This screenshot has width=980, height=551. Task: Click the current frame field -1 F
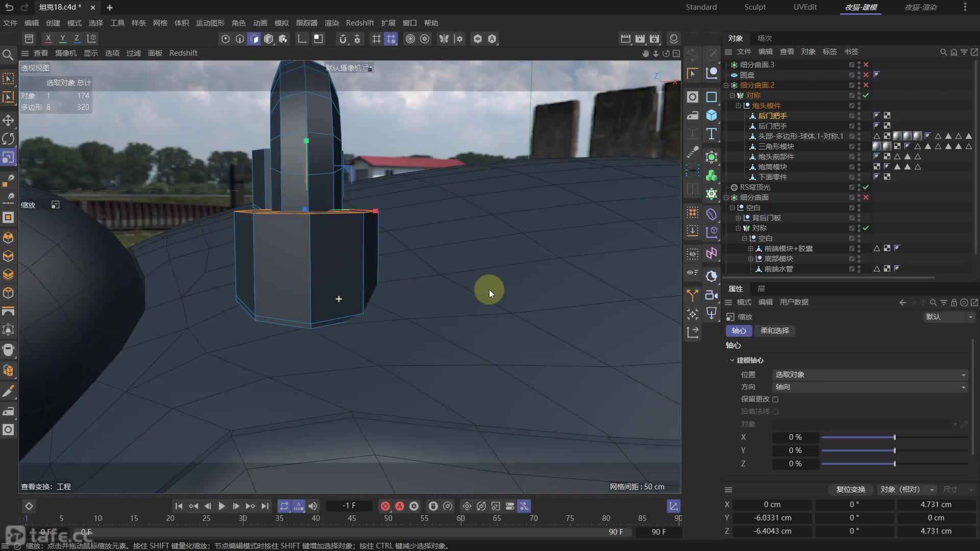350,506
